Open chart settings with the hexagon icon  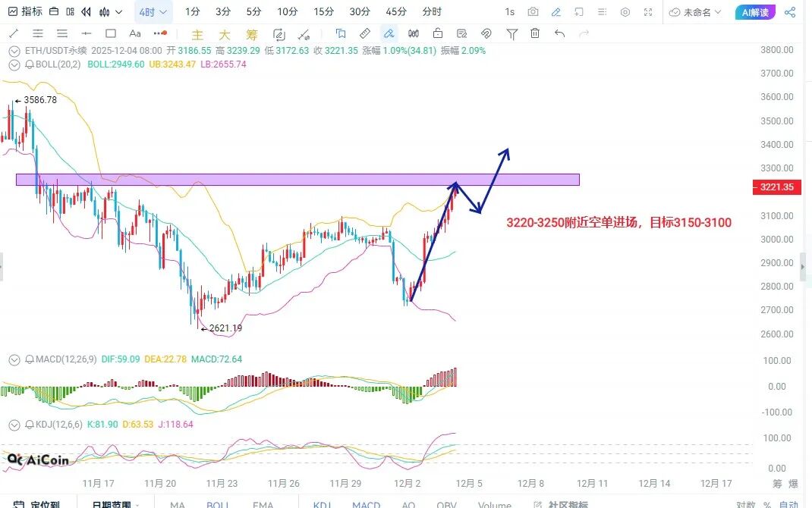coord(625,12)
